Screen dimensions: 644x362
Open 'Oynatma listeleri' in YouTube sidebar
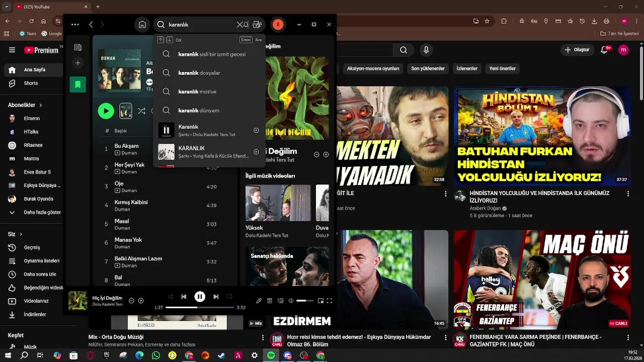coord(34,261)
